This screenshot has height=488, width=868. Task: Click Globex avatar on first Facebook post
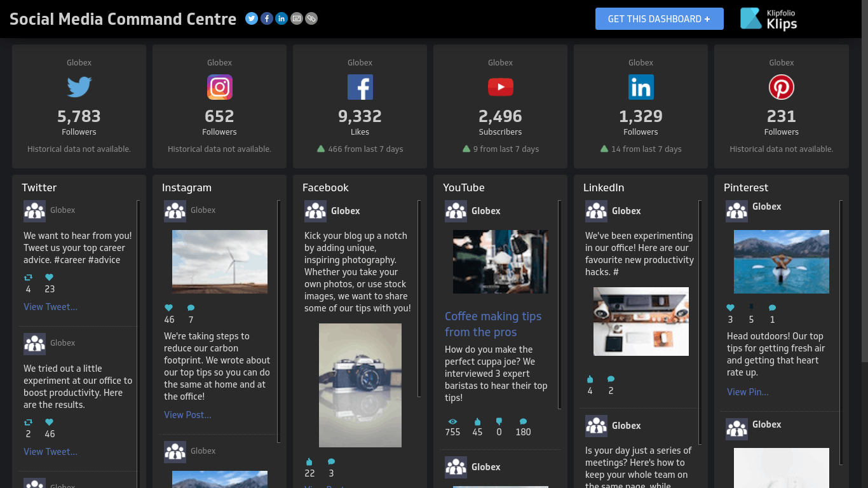click(315, 211)
